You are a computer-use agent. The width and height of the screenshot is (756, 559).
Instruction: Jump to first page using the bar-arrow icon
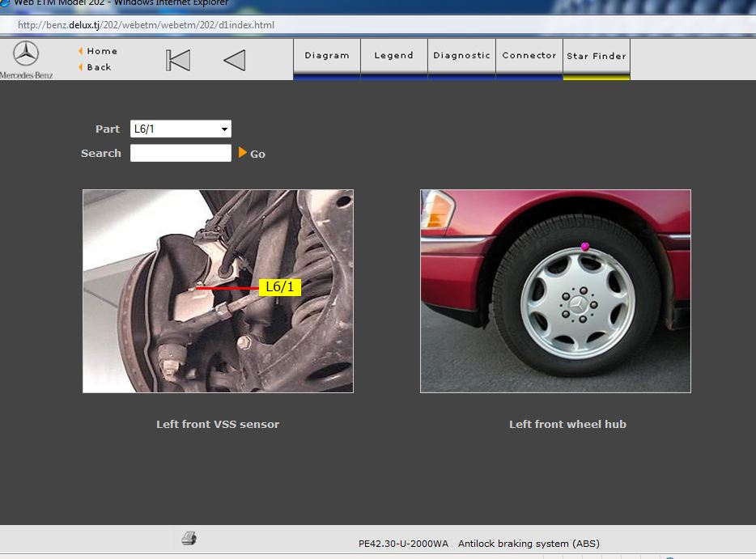(178, 61)
